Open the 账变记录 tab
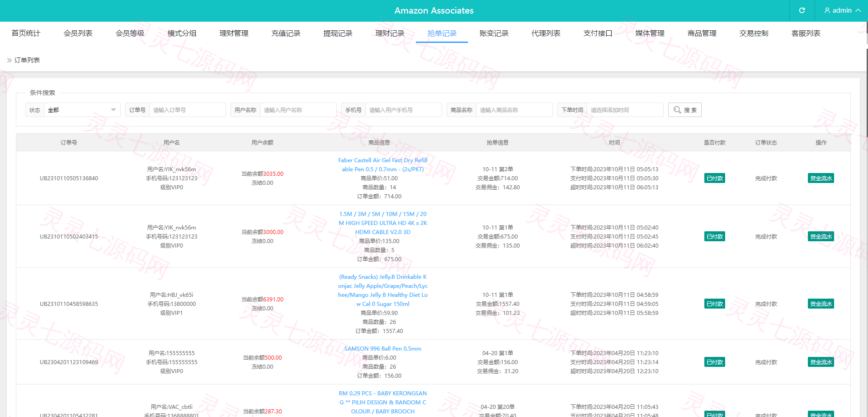This screenshot has height=417, width=868. pos(494,33)
